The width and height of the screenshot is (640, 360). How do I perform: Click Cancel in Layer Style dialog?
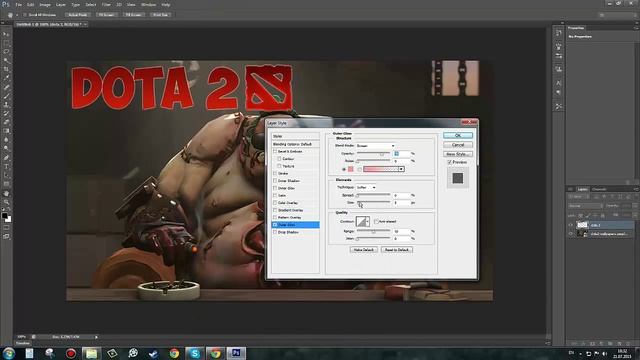[458, 145]
